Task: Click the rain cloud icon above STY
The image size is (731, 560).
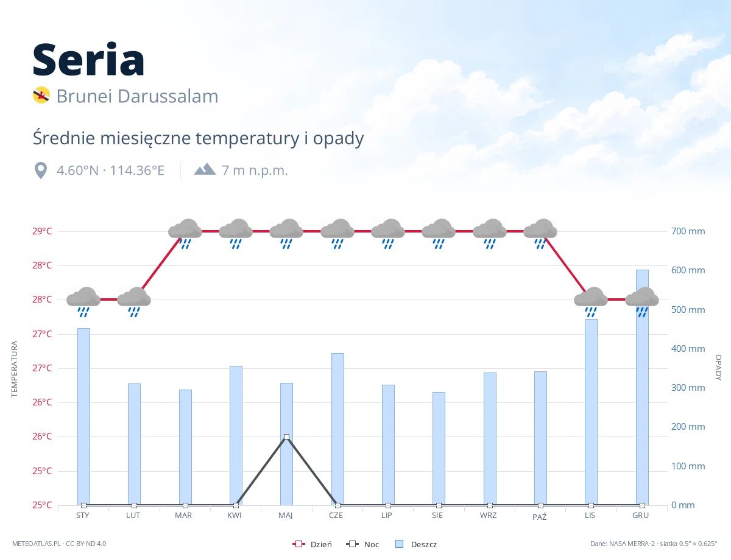Action: tap(83, 302)
